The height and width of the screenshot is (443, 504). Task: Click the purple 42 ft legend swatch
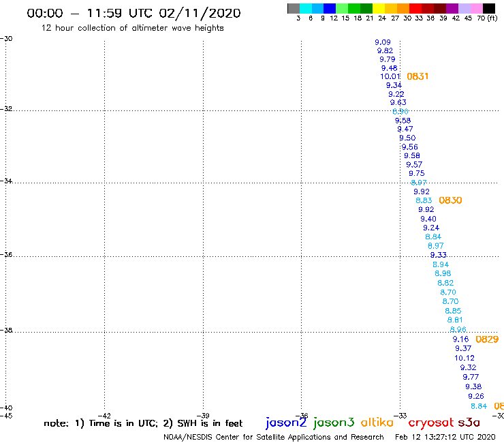click(452, 8)
